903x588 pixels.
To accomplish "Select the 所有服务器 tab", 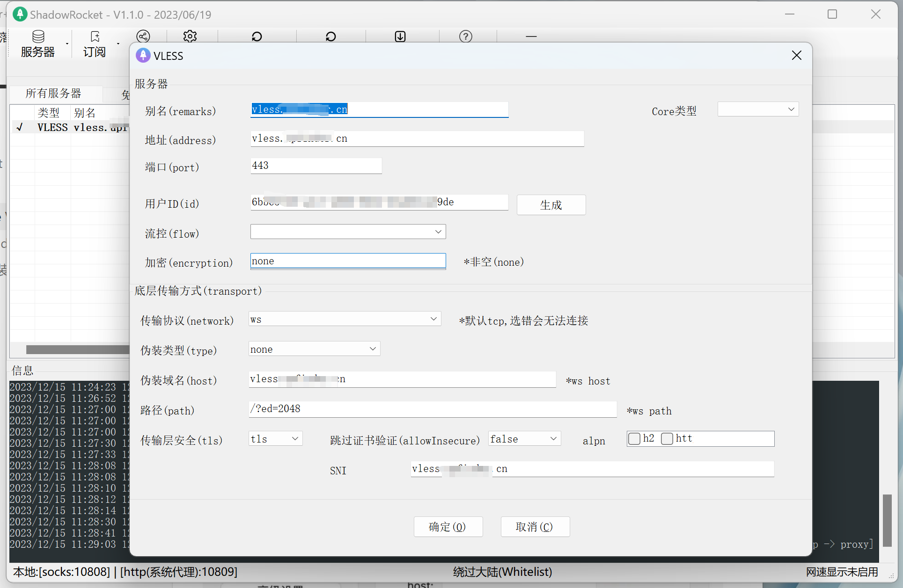I will (54, 94).
